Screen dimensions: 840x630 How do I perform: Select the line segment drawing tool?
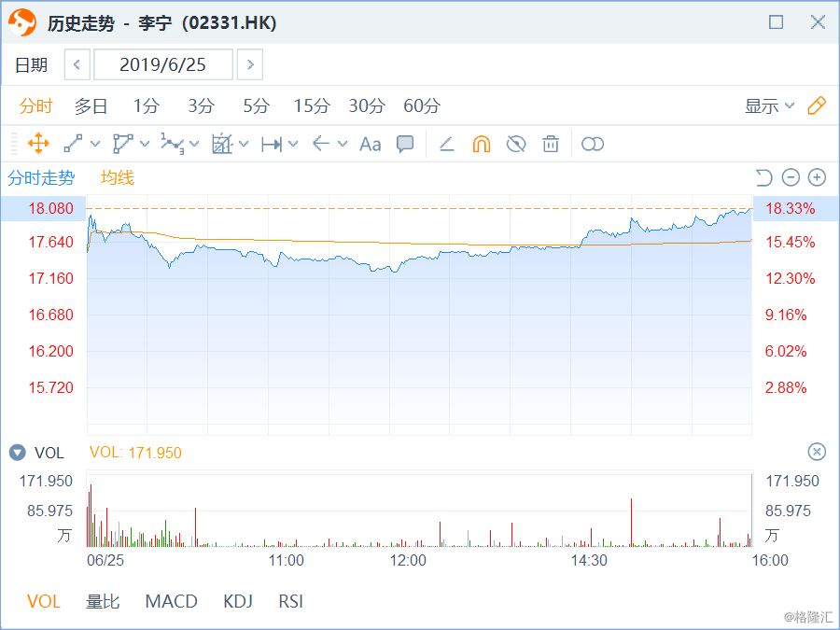point(73,144)
